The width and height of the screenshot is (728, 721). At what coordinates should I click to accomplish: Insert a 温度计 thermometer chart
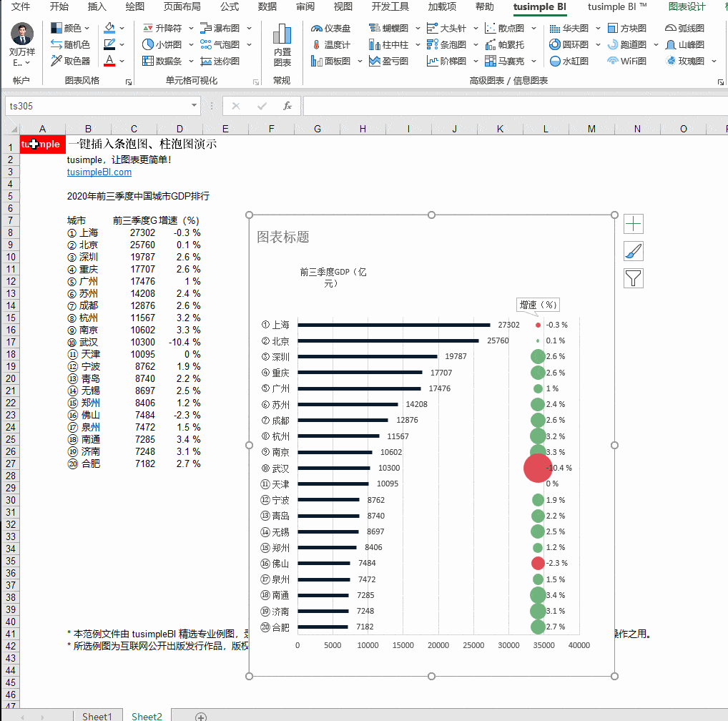[330, 45]
